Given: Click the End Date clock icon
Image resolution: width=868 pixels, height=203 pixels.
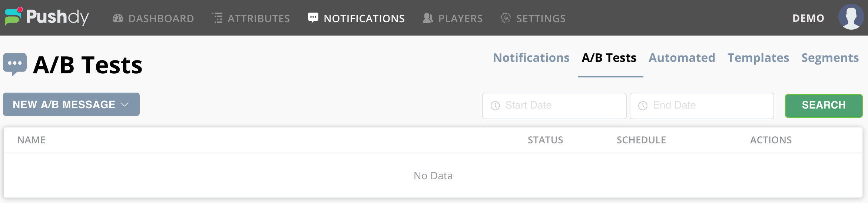Looking at the screenshot, I should click(643, 106).
